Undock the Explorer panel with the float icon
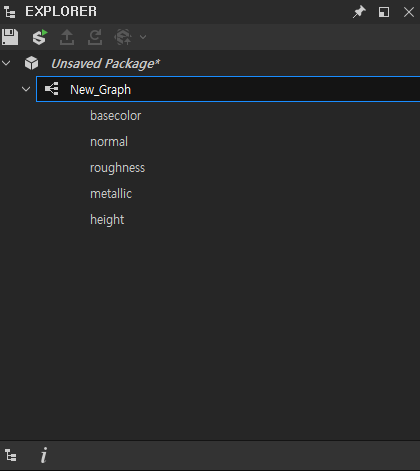 click(384, 12)
